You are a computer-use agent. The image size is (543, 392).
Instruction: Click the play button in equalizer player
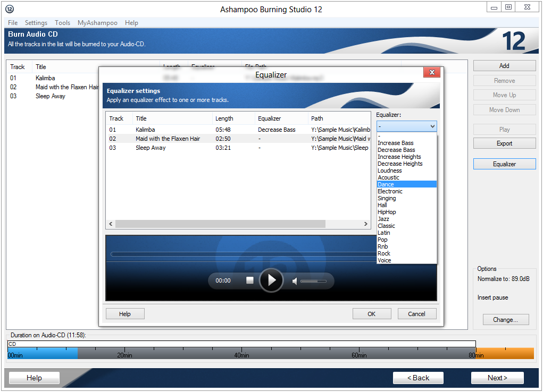(x=271, y=280)
